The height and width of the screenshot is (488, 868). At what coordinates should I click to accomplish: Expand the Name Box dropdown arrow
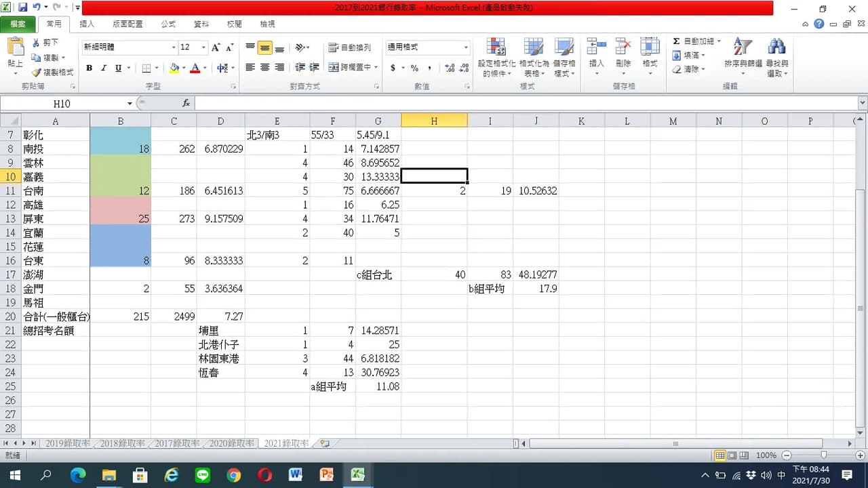pyautogui.click(x=130, y=104)
